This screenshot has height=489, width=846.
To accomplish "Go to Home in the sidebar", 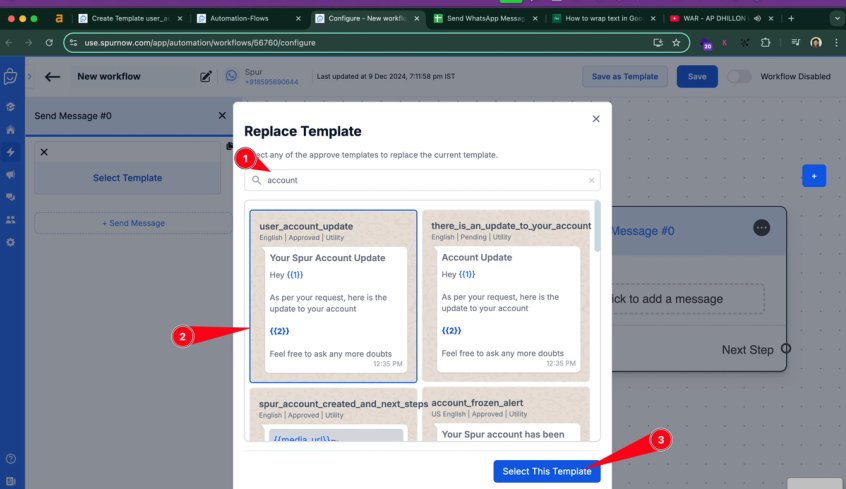I will [x=10, y=130].
